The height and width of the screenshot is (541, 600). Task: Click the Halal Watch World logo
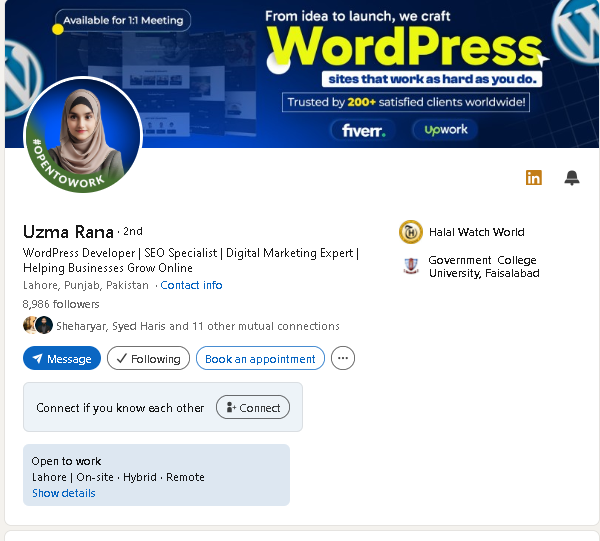pos(411,232)
